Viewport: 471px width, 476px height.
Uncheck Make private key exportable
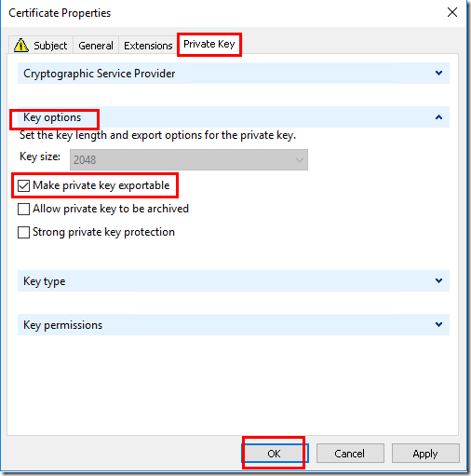(x=23, y=185)
